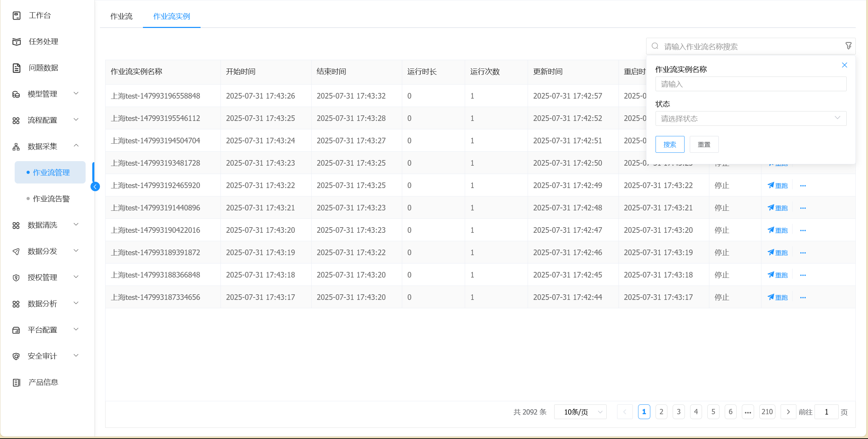This screenshot has height=439, width=868.
Task: Open more actions for row 上海test-147993187334656
Action: [x=803, y=297]
